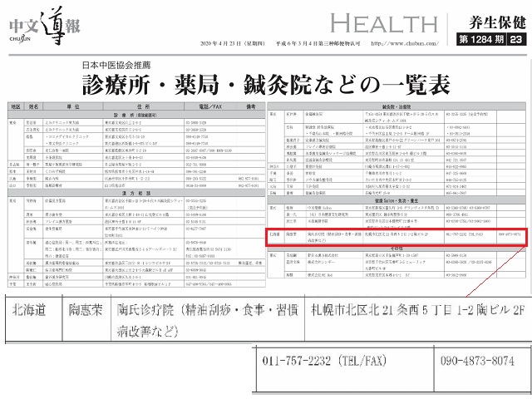This screenshot has width=532, height=399.
Task: Click the 備考 column header
Action: click(x=251, y=106)
